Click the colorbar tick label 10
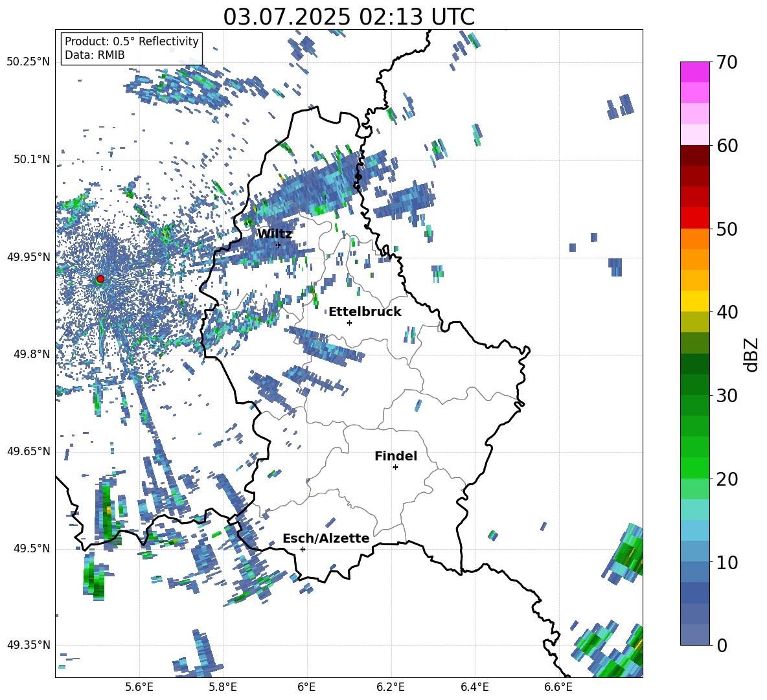 click(727, 562)
